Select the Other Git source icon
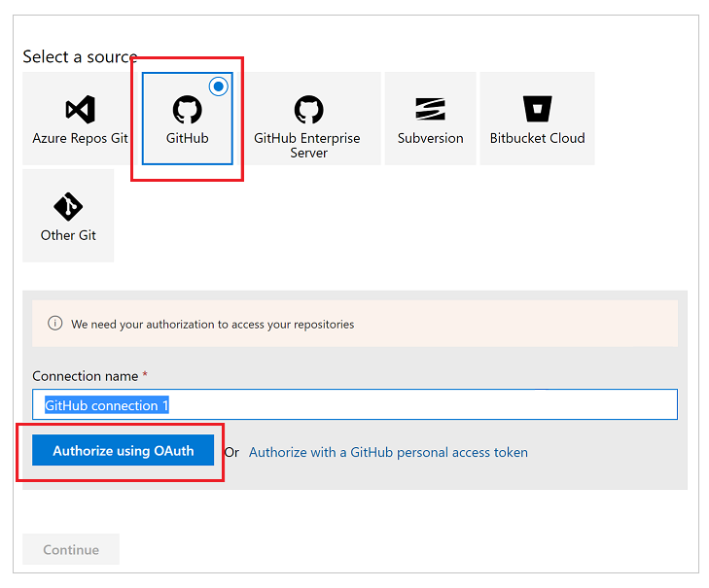 (x=68, y=207)
